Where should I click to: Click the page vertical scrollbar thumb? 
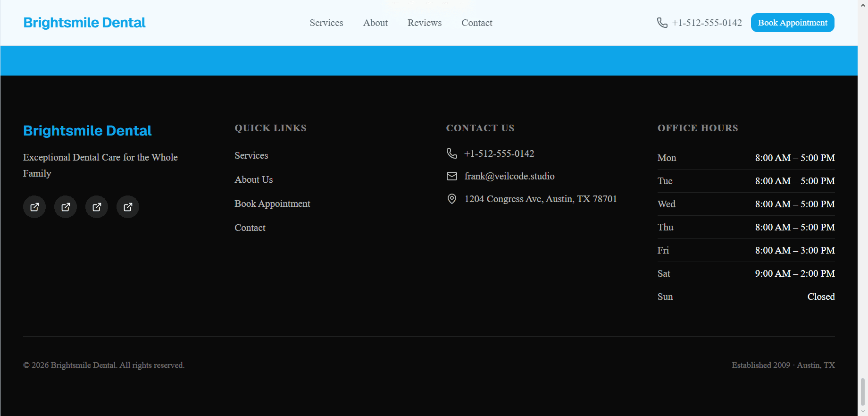(863, 391)
